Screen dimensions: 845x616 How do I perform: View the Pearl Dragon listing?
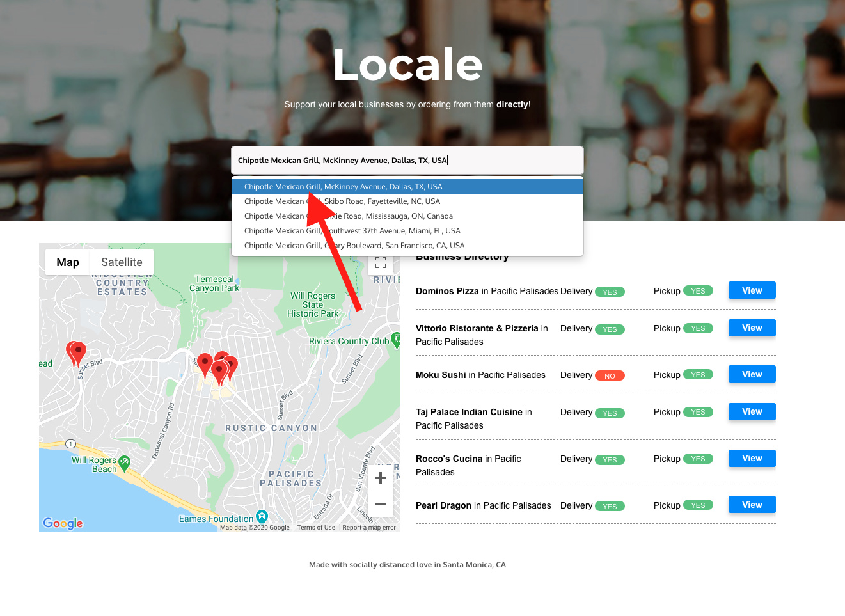coord(752,505)
